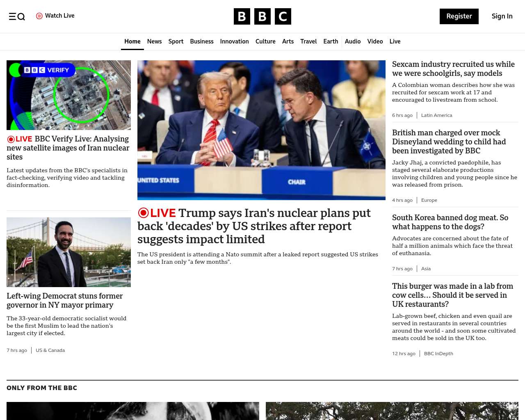525x420 pixels.
Task: Open the Trump and Rutte summit photo
Action: (x=261, y=130)
